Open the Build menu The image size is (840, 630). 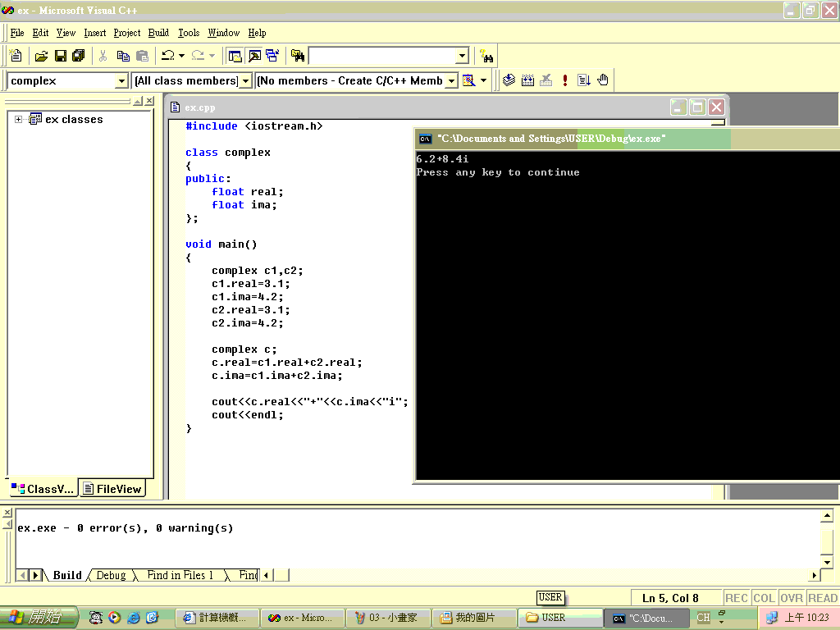tap(158, 33)
